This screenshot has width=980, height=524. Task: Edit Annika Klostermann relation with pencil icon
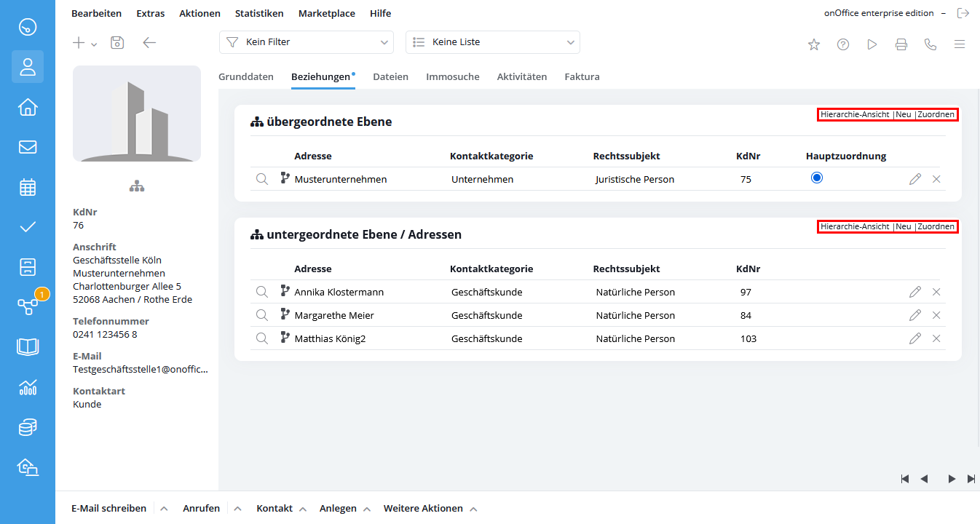tap(915, 292)
